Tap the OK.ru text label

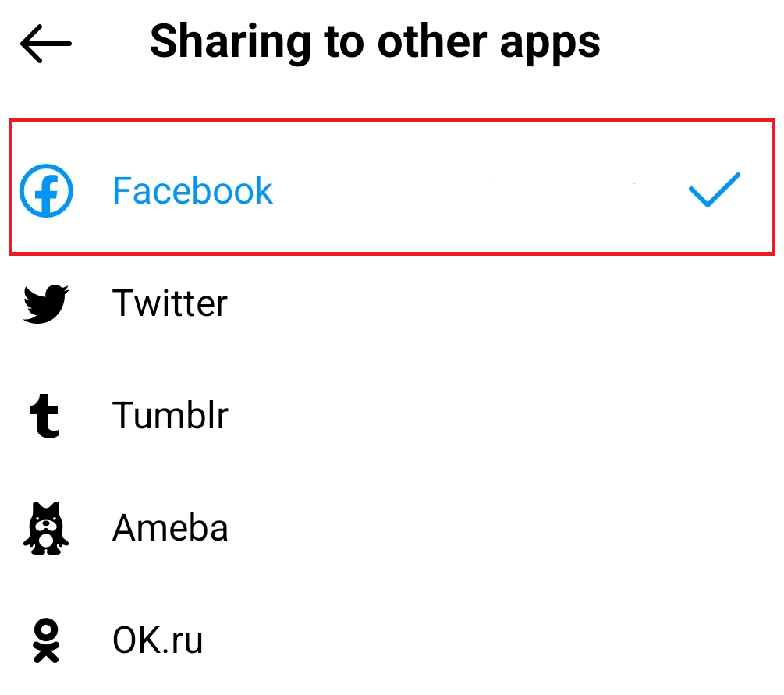point(158,640)
